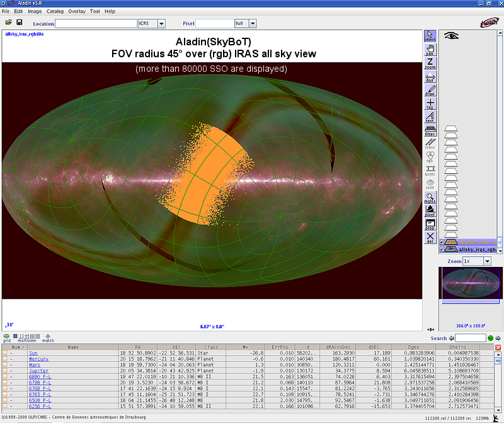This screenshot has width=504, height=428.
Task: Open the Mercury object link
Action: click(x=38, y=359)
